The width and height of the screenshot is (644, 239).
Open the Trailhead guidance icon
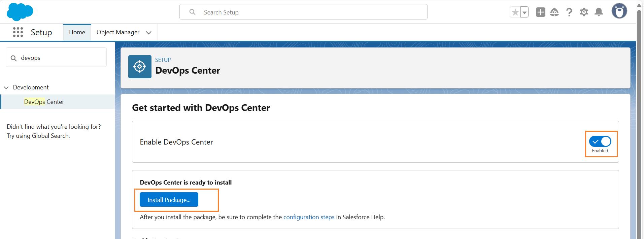554,12
